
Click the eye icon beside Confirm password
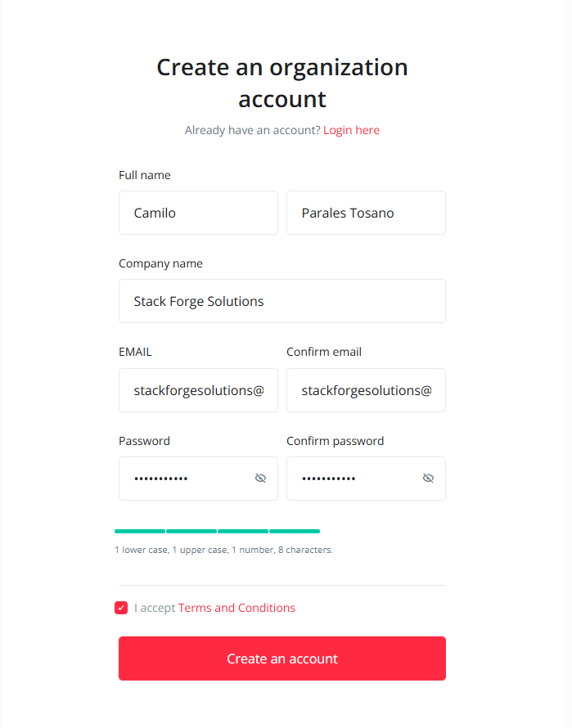pyautogui.click(x=428, y=478)
